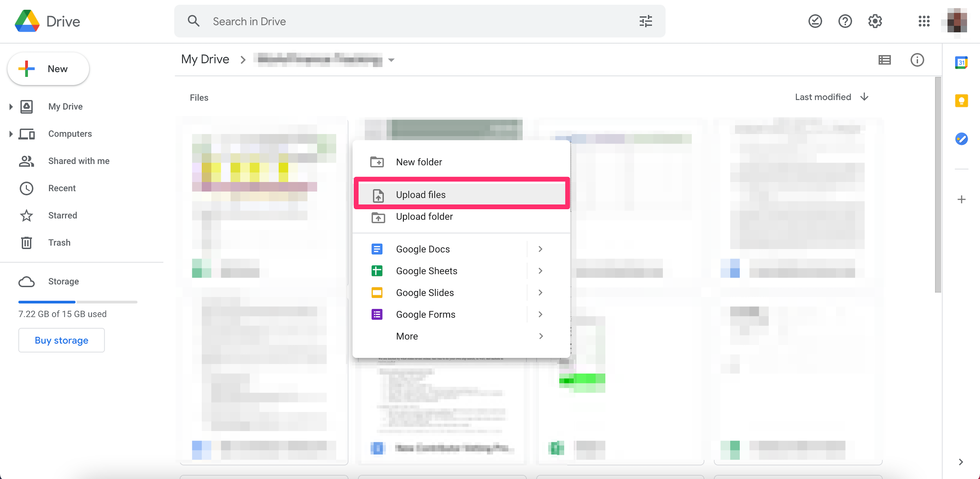
Task: Expand Google Sheets submenu arrow
Action: (541, 271)
